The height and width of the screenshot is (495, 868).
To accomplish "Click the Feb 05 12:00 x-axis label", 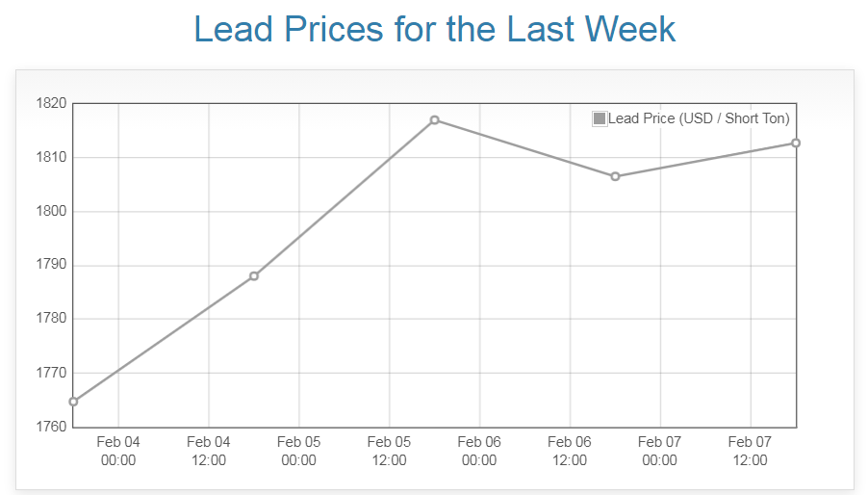I will pyautogui.click(x=389, y=451).
